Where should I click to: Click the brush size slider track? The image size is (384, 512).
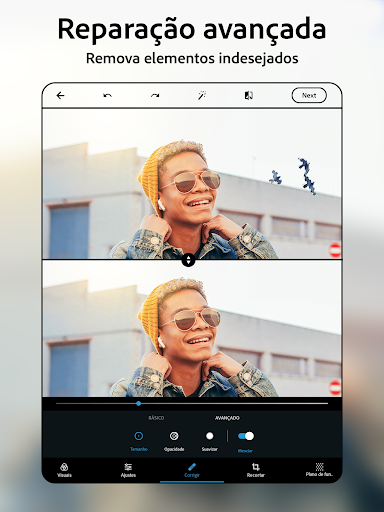pyautogui.click(x=192, y=403)
